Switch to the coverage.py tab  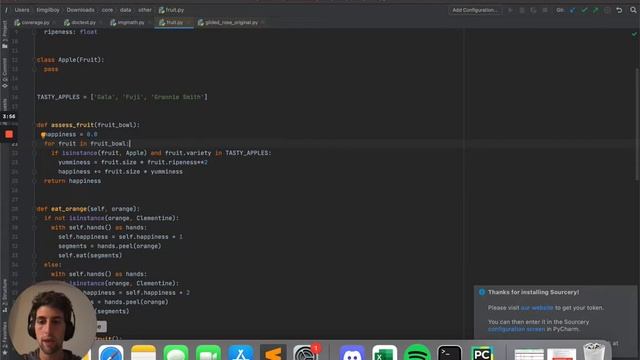[32, 22]
